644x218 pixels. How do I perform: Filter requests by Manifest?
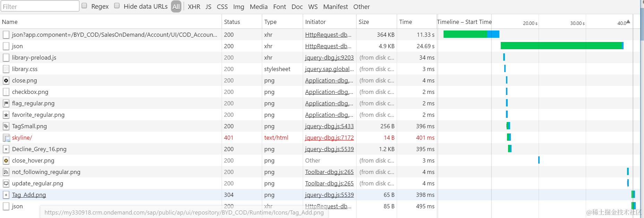point(335,7)
